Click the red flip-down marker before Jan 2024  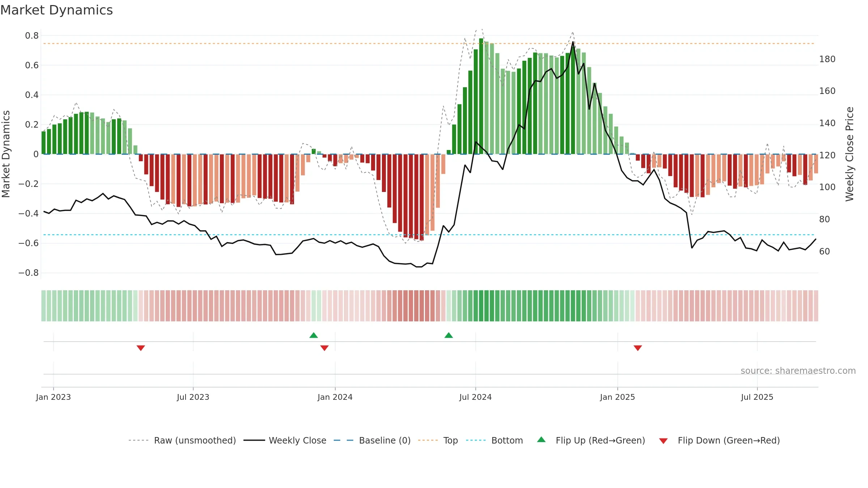point(324,348)
